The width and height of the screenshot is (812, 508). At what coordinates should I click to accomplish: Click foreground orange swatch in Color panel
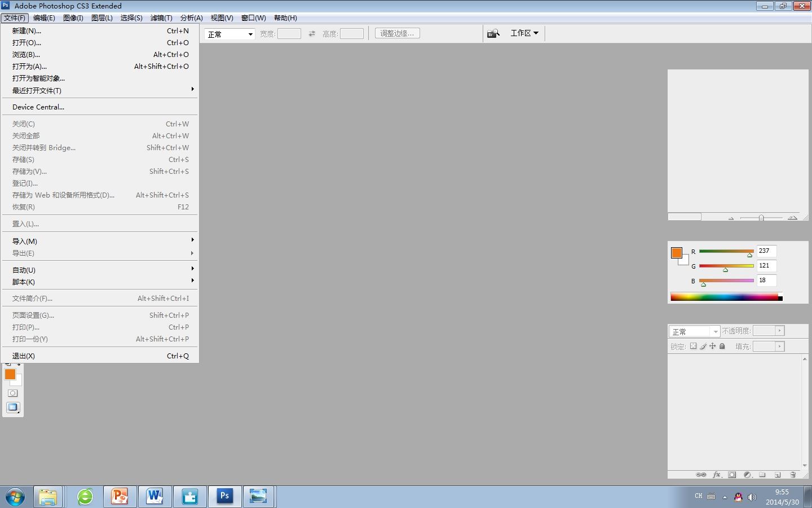pyautogui.click(x=677, y=253)
